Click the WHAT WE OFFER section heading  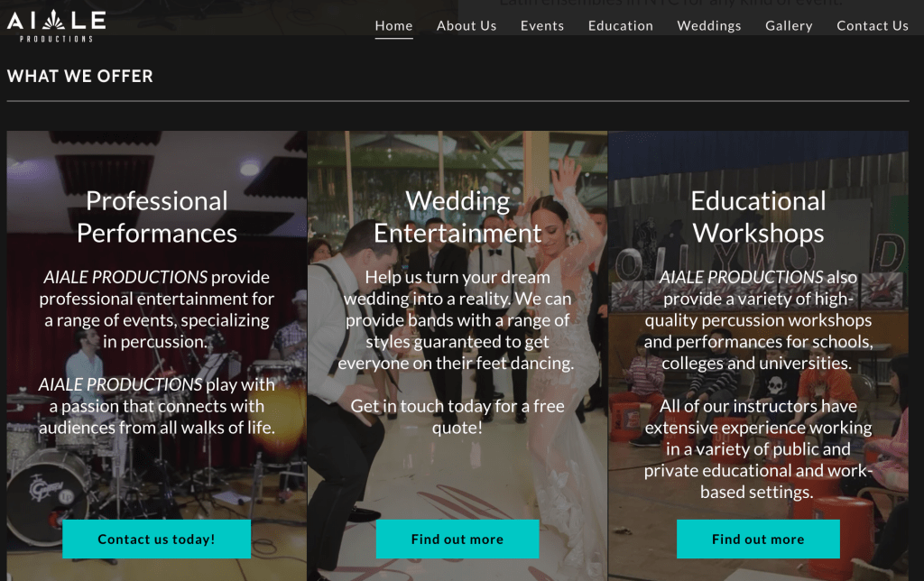point(80,76)
